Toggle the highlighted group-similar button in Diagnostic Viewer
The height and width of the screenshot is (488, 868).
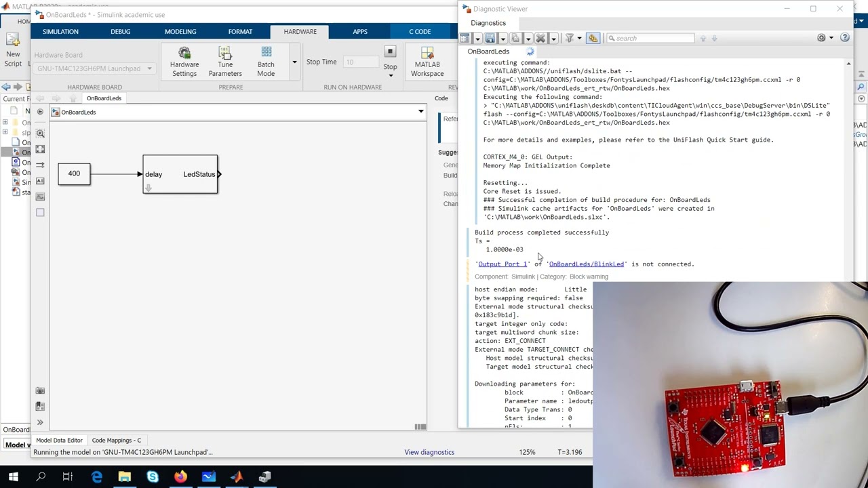593,38
